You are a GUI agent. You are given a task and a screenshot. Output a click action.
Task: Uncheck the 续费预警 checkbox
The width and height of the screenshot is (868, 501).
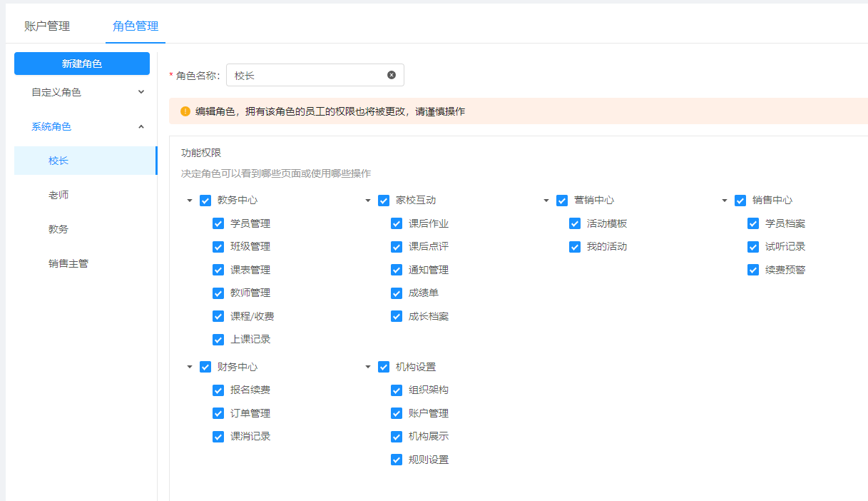pos(753,270)
